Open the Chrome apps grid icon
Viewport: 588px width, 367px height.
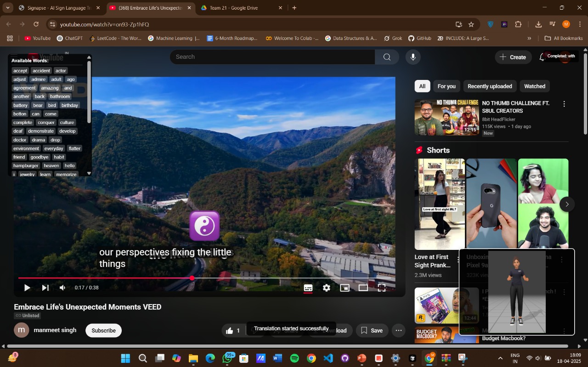click(x=10, y=39)
